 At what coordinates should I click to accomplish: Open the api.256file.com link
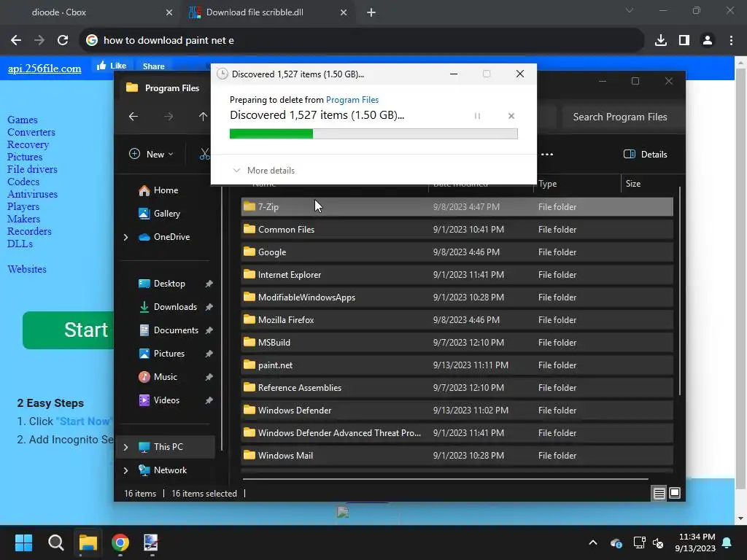click(44, 68)
